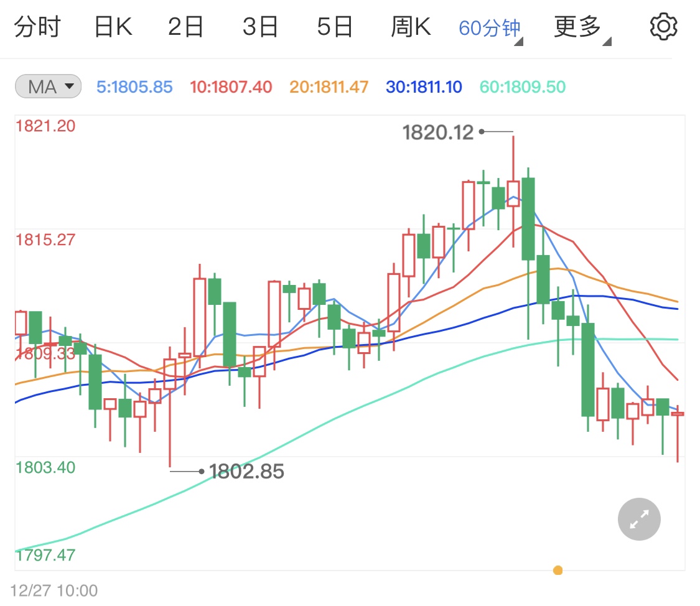The width and height of the screenshot is (700, 606).
Task: Click the 1802.85 low price marker dot
Action: pos(202,471)
